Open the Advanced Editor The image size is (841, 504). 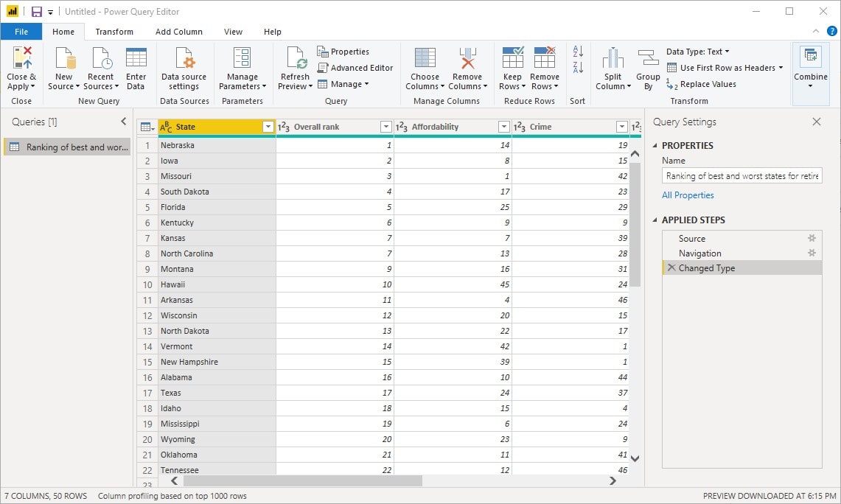(x=355, y=68)
